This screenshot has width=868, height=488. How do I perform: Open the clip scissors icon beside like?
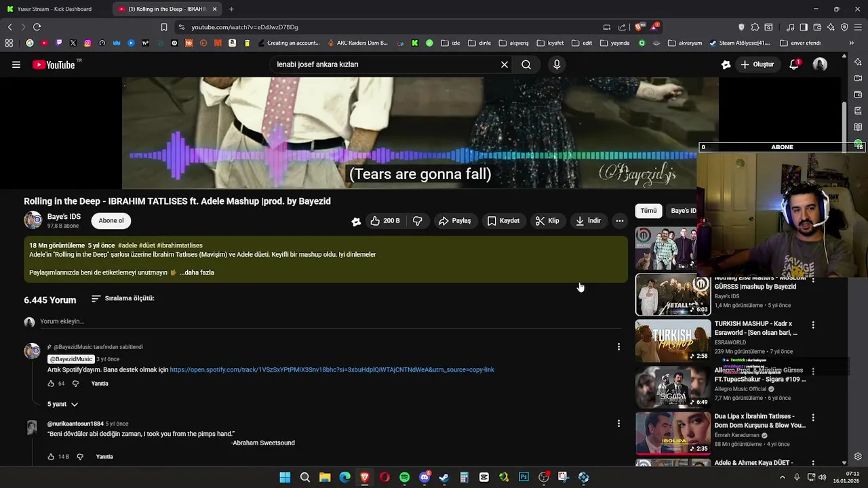click(356, 221)
